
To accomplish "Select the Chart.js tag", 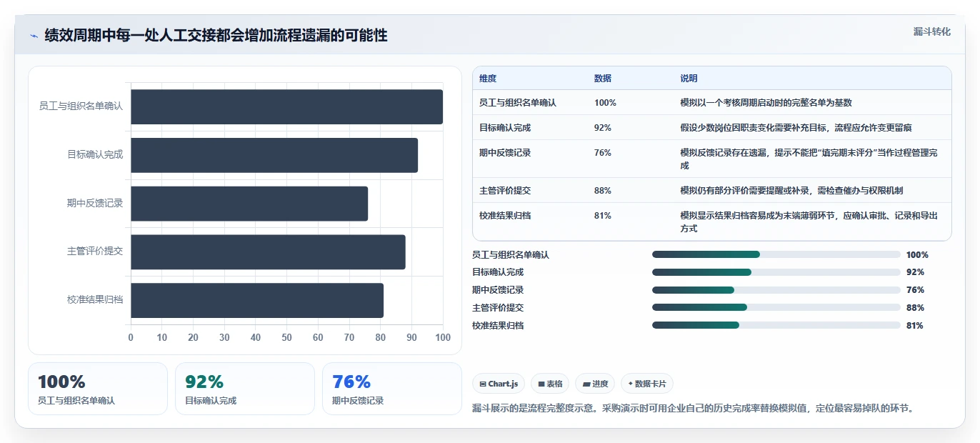I will pos(499,384).
